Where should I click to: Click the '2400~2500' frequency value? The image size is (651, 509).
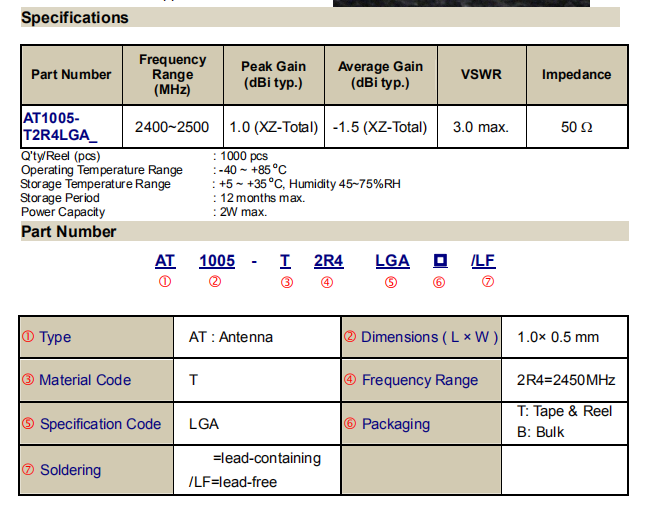coord(172,127)
